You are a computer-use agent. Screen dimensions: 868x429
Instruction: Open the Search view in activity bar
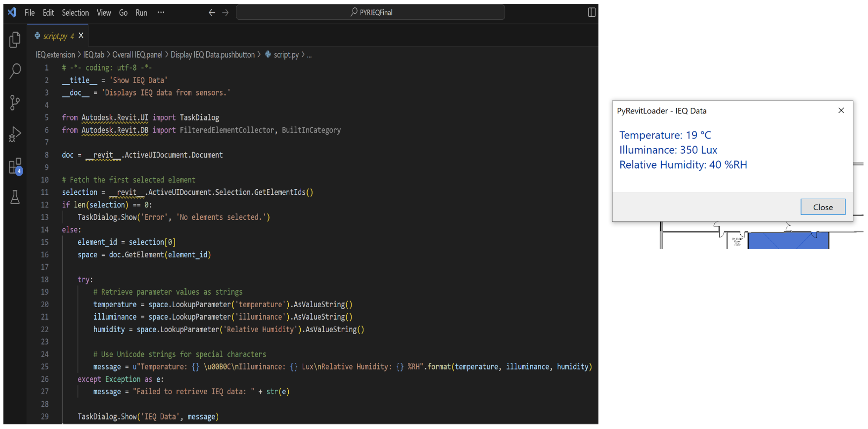(15, 71)
